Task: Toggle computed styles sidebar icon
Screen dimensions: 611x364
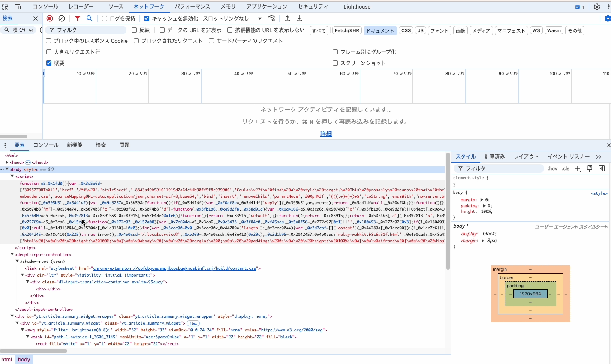Action: [x=602, y=168]
